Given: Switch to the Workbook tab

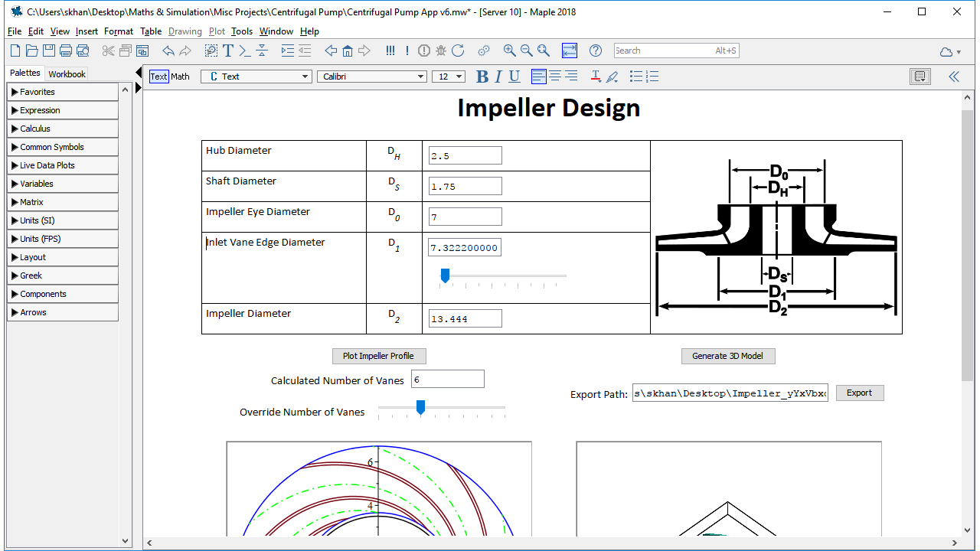Looking at the screenshot, I should click(x=67, y=74).
